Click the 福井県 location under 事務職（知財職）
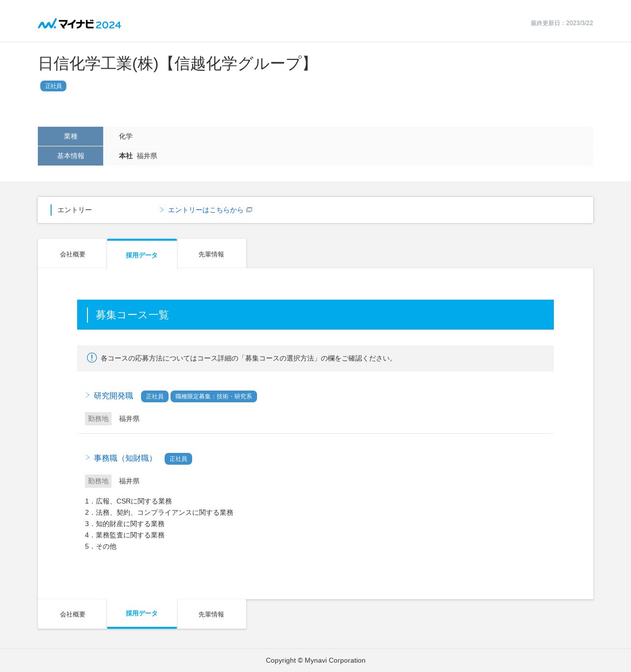The image size is (631, 672). pyautogui.click(x=129, y=481)
